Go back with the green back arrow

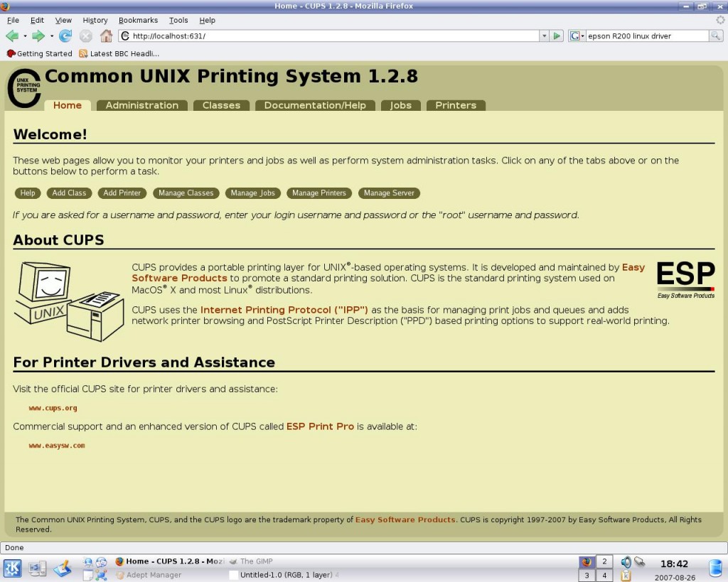tap(12, 36)
